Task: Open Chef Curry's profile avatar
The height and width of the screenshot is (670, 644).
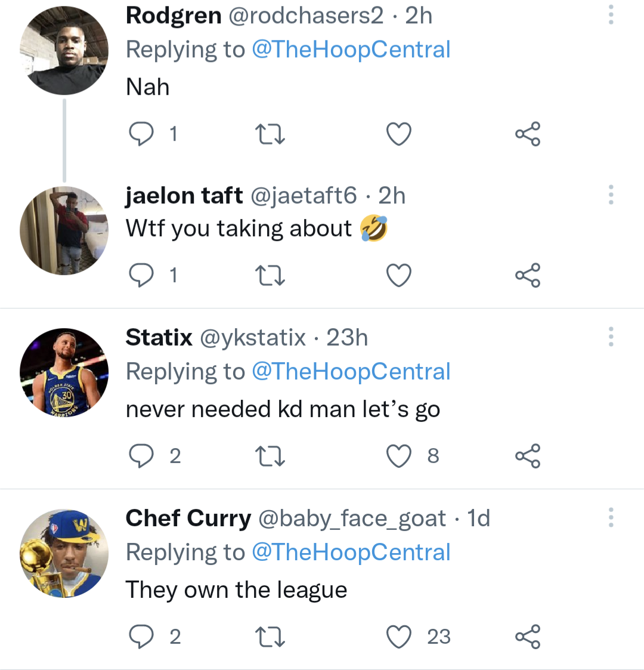Action: [x=64, y=553]
